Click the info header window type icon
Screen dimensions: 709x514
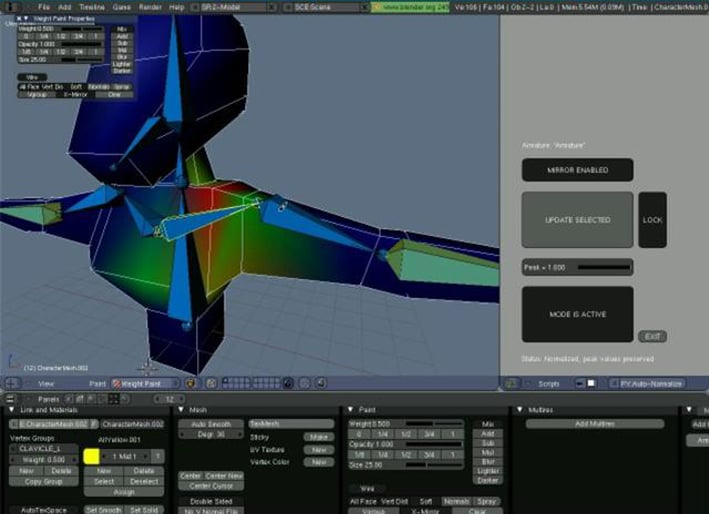pyautogui.click(x=10, y=7)
